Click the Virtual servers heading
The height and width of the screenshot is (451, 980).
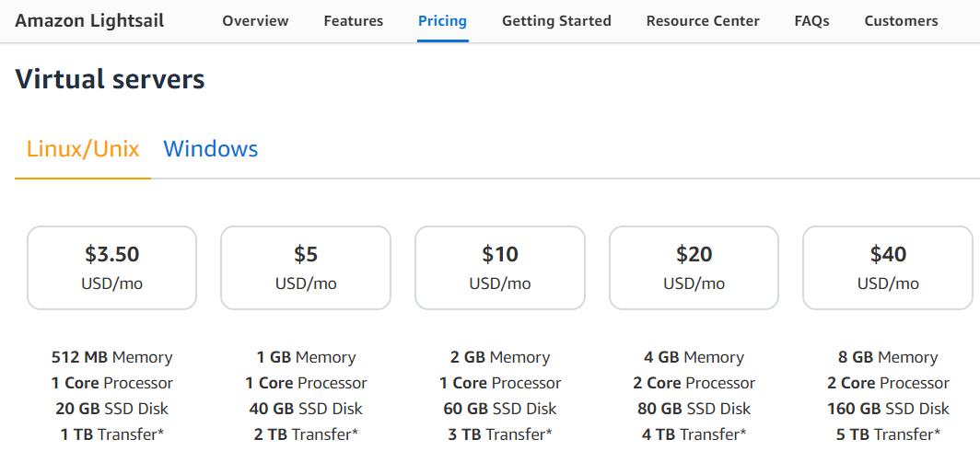pyautogui.click(x=110, y=79)
